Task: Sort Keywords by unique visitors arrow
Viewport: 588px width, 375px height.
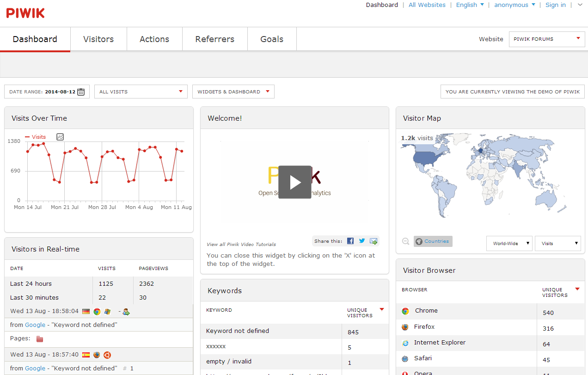Action: (382, 309)
